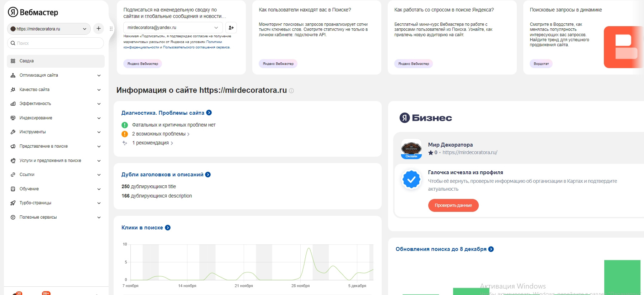Click the Эффективность chart icon
Image resolution: width=644 pixels, height=295 pixels.
(x=13, y=104)
